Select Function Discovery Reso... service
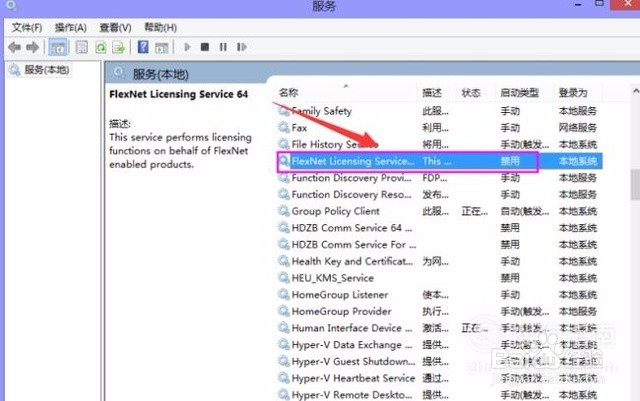This screenshot has width=640, height=401. [438, 195]
